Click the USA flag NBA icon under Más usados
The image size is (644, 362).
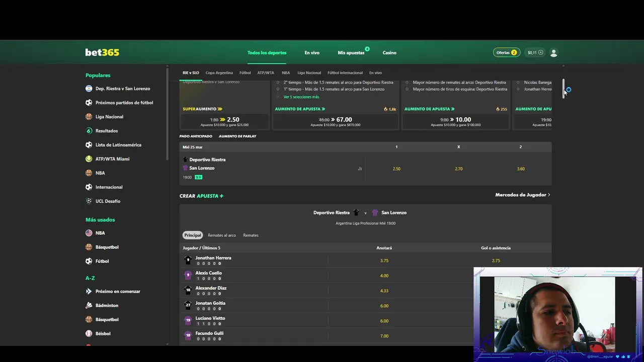click(89, 233)
